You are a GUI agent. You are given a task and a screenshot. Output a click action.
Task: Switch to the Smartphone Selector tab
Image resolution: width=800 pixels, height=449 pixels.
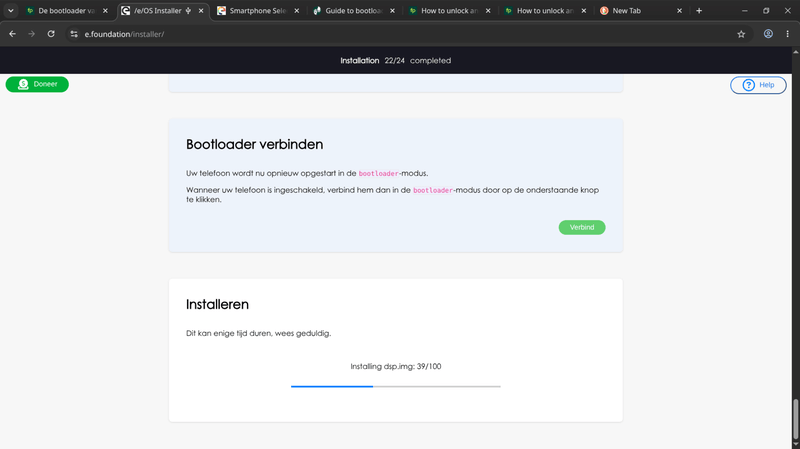click(258, 11)
